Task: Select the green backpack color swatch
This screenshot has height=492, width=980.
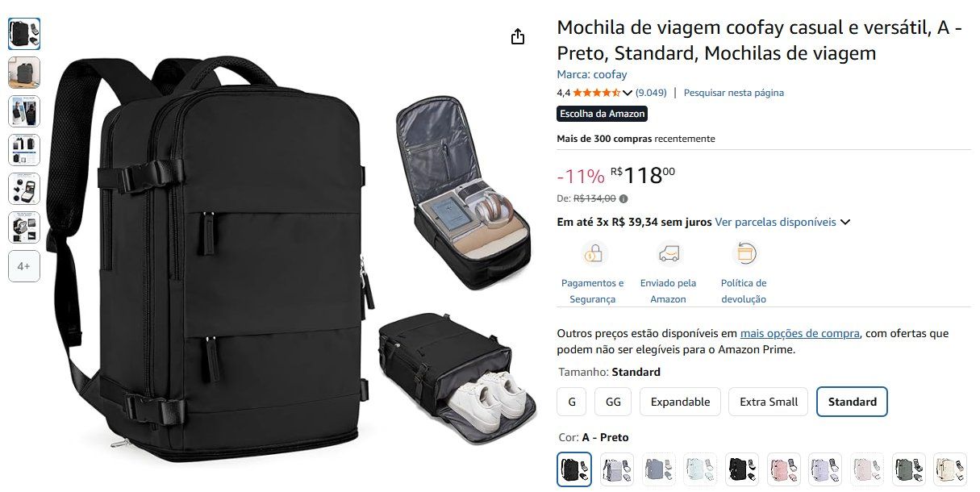Action: (x=910, y=469)
